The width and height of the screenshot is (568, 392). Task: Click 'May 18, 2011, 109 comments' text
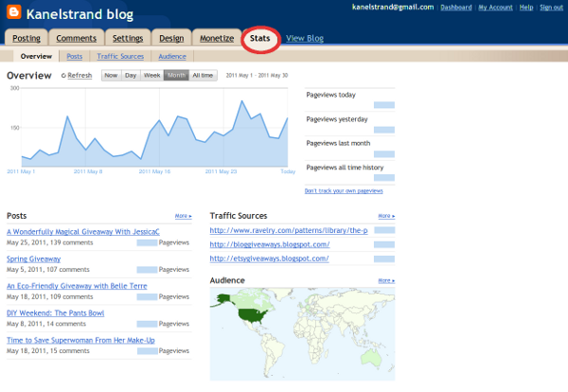49,296
